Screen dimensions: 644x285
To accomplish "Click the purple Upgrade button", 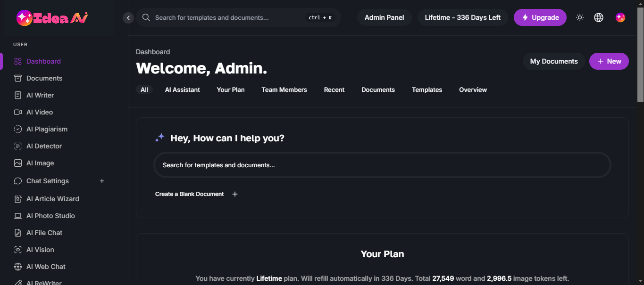I will click(540, 17).
